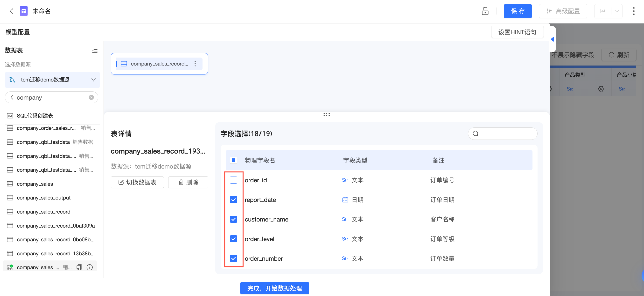
Task: Uncheck the report_date field checkbox
Action: (x=233, y=200)
